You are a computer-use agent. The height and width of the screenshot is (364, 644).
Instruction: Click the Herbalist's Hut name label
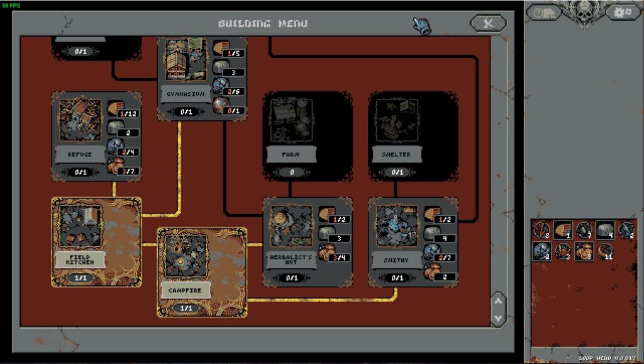click(x=291, y=259)
